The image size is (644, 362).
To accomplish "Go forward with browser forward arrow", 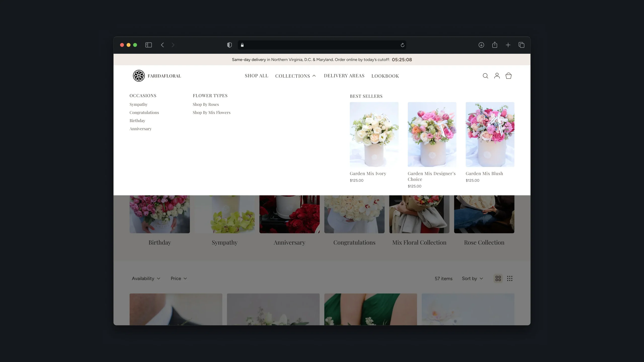I will [173, 45].
